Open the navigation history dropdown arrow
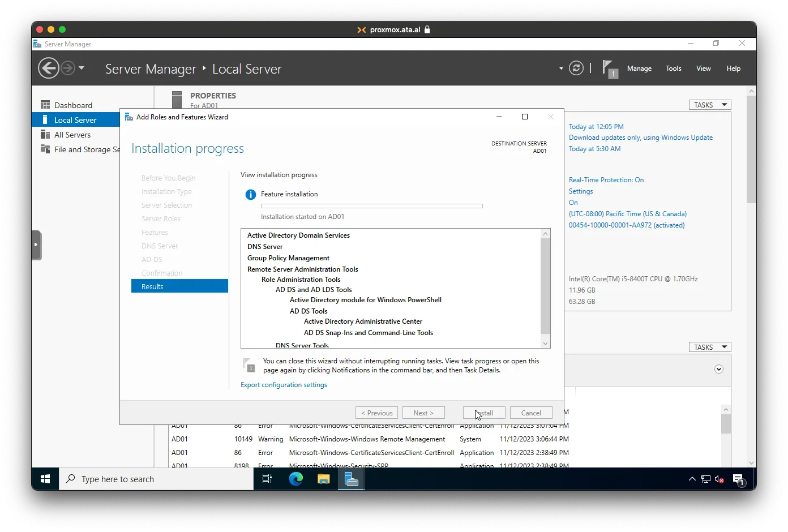The width and height of the screenshot is (788, 532). coord(82,68)
